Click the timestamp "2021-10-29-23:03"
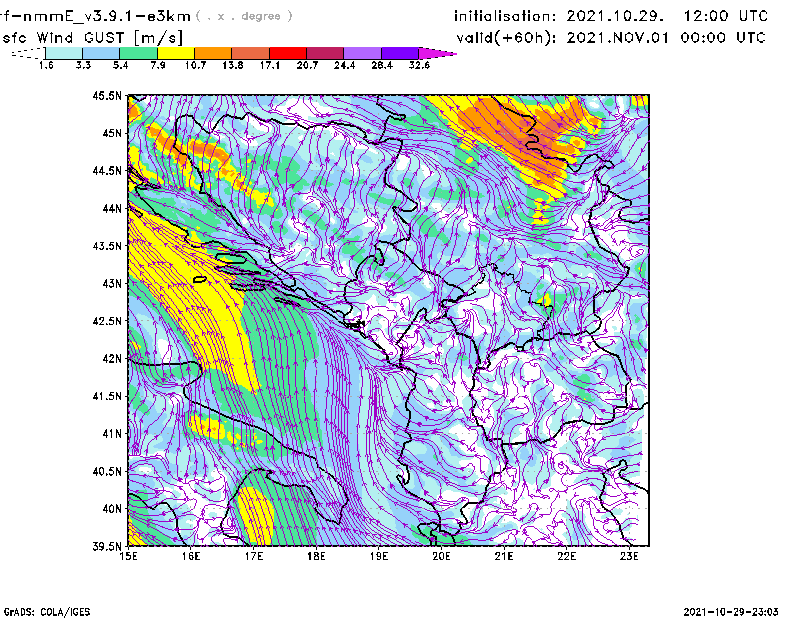Image resolution: width=800 pixels, height=618 pixels. pyautogui.click(x=731, y=612)
